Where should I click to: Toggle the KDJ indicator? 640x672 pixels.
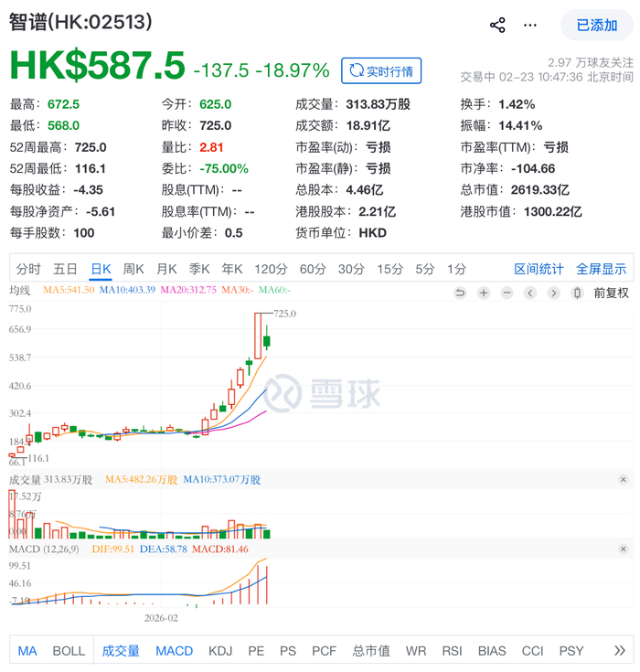220,651
